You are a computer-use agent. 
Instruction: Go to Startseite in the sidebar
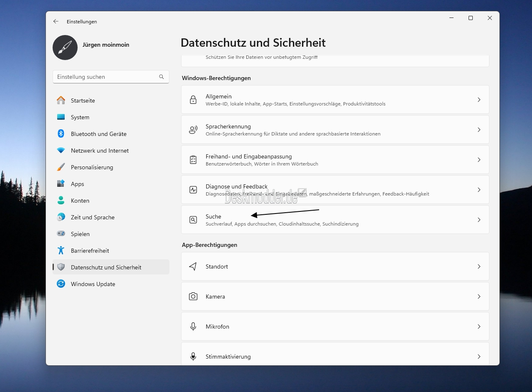pos(111,101)
